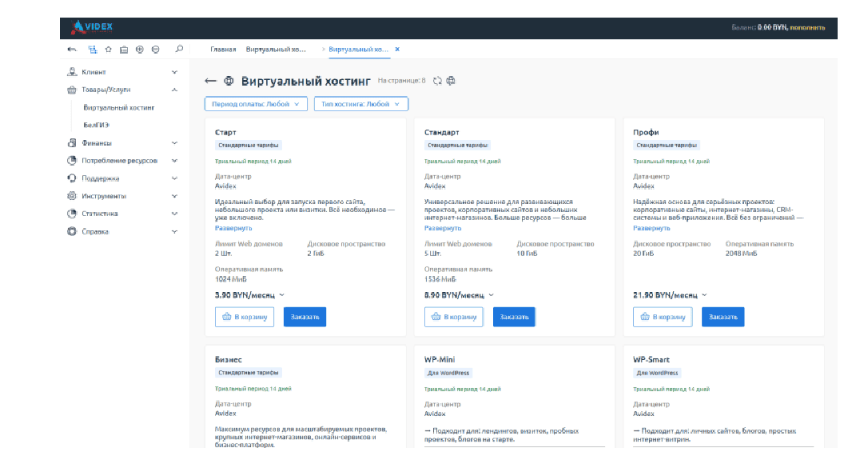Click Развернуть link in Старт card
This screenshot has height=472, width=868.
(x=233, y=228)
